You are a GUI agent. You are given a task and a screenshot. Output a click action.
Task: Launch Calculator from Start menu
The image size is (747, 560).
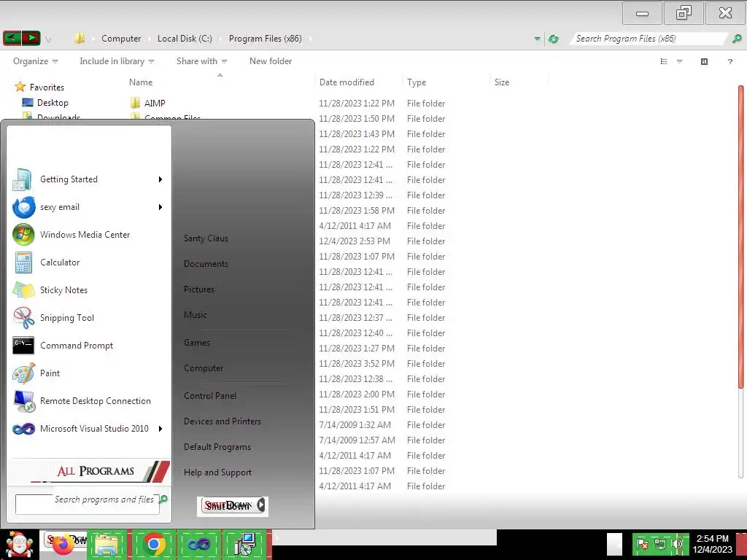click(x=88, y=262)
